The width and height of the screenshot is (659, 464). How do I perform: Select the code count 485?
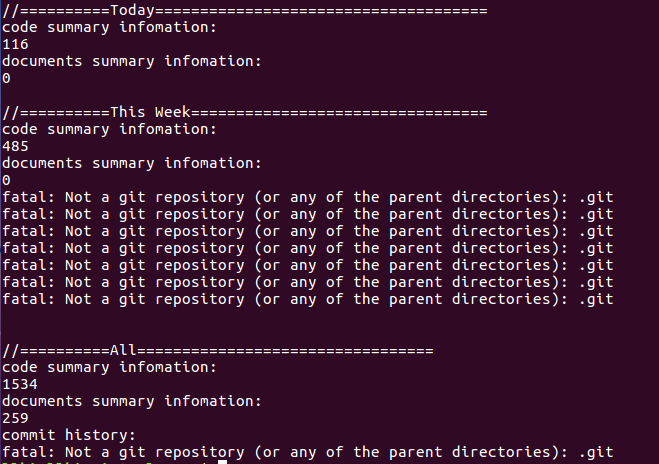(15, 146)
